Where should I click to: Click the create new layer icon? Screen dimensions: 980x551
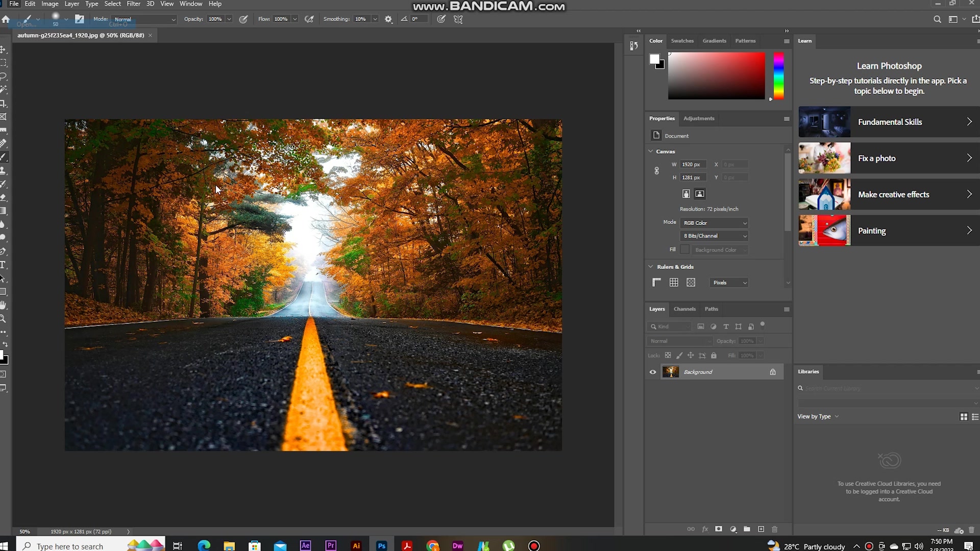click(x=761, y=529)
